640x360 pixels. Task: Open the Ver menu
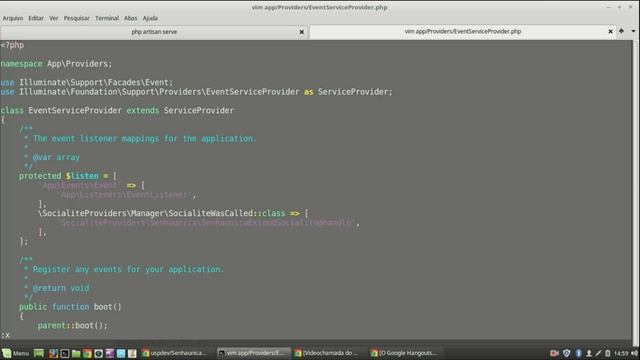pos(53,18)
